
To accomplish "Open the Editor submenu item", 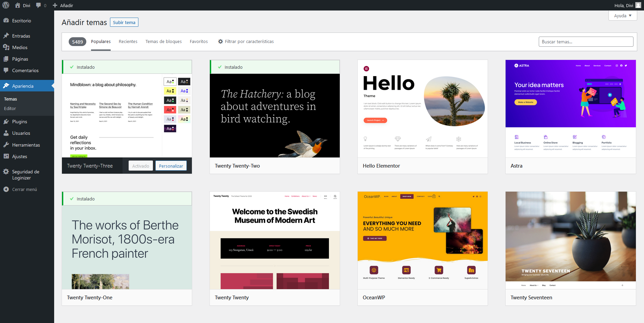I will point(10,108).
